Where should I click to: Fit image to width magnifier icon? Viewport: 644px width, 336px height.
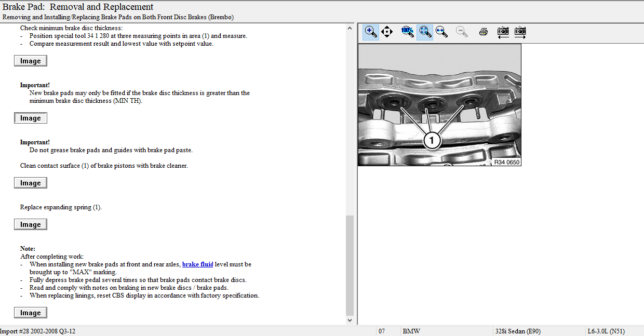point(442,32)
